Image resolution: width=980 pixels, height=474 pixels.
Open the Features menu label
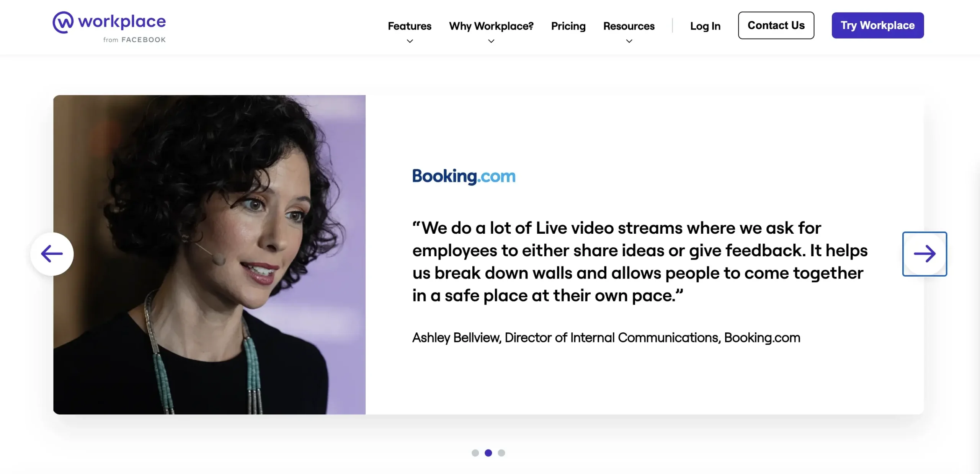pos(410,26)
